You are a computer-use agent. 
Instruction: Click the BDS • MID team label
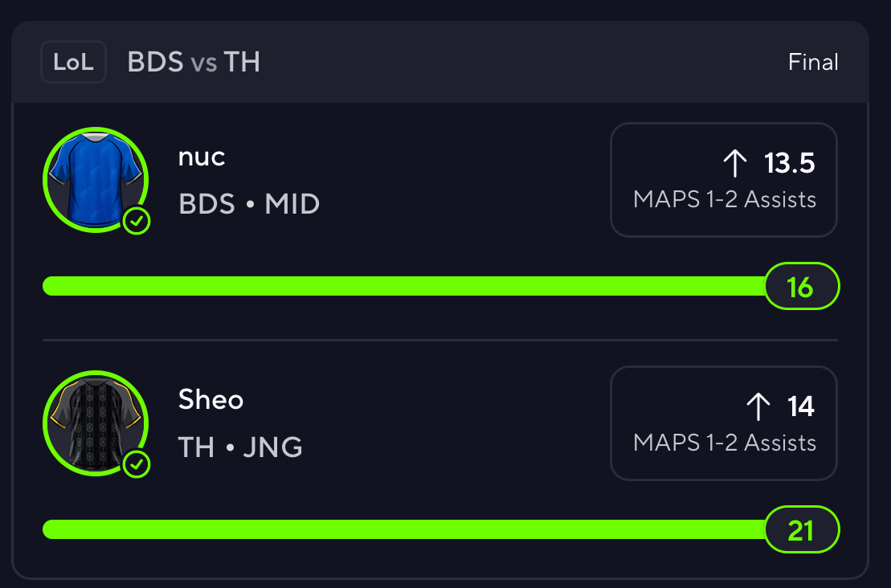point(249,204)
